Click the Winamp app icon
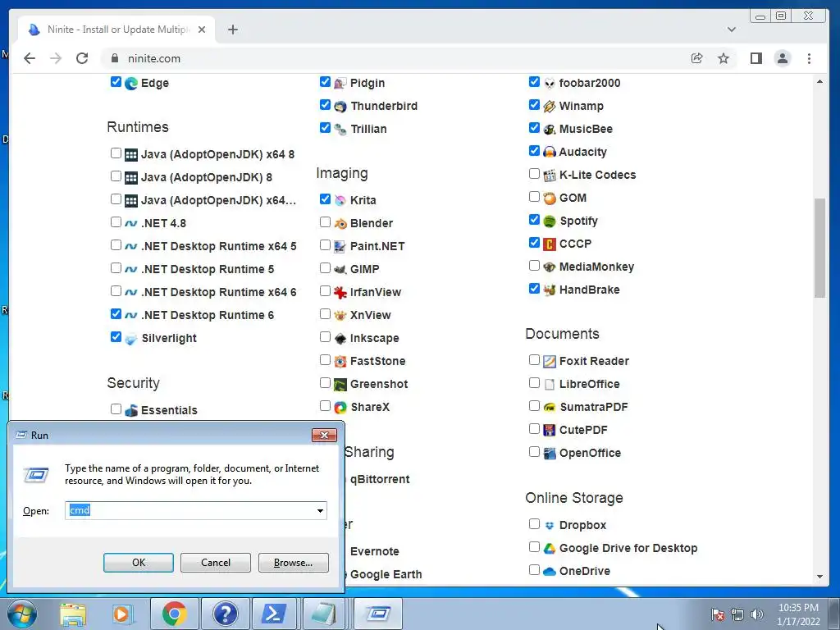 click(x=549, y=107)
